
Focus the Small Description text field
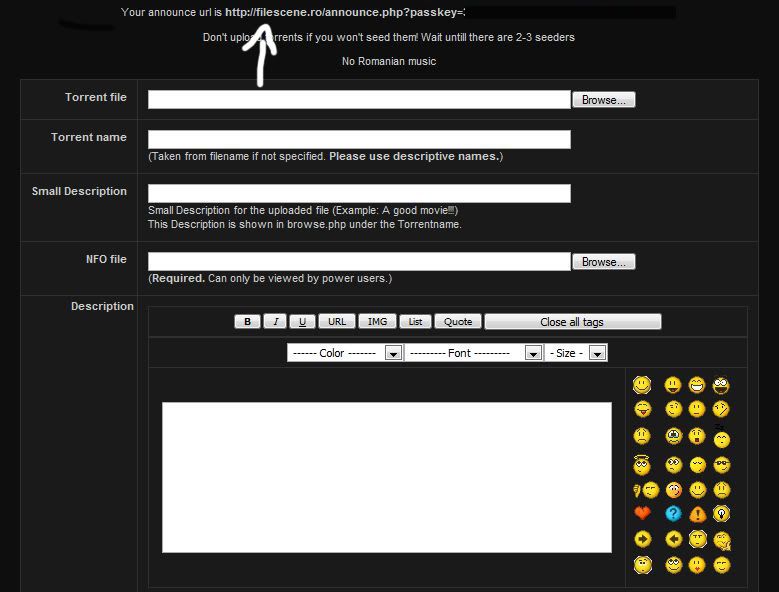(x=359, y=193)
